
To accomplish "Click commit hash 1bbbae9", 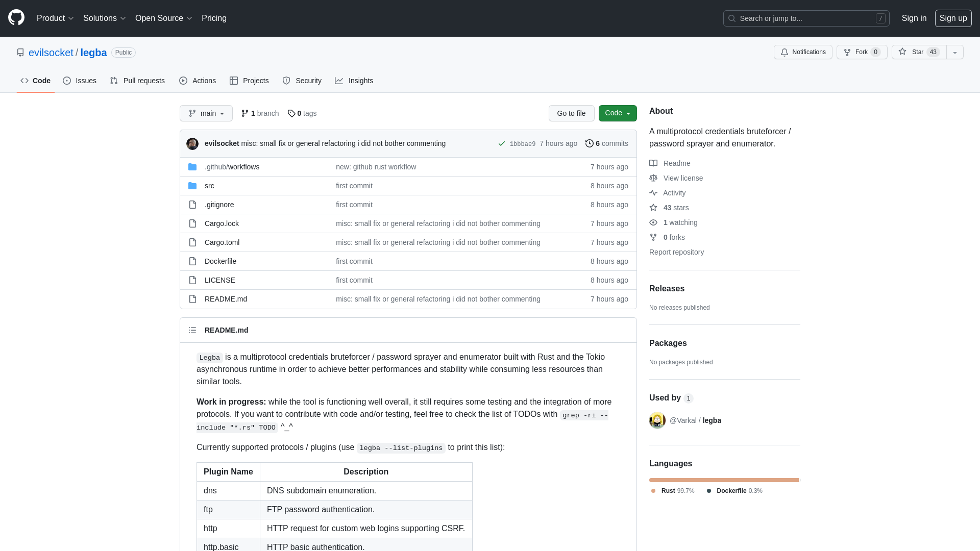I will coord(523,144).
